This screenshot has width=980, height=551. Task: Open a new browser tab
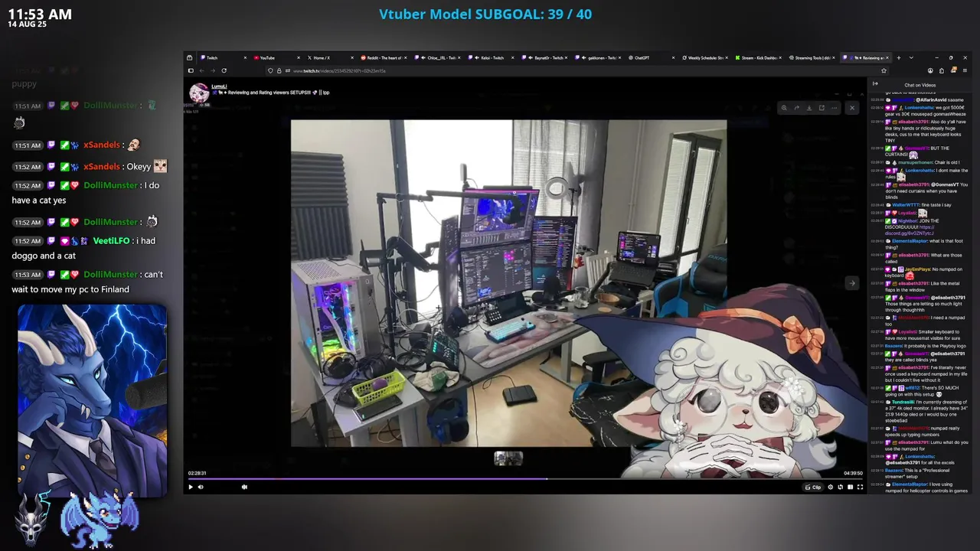[x=900, y=57]
